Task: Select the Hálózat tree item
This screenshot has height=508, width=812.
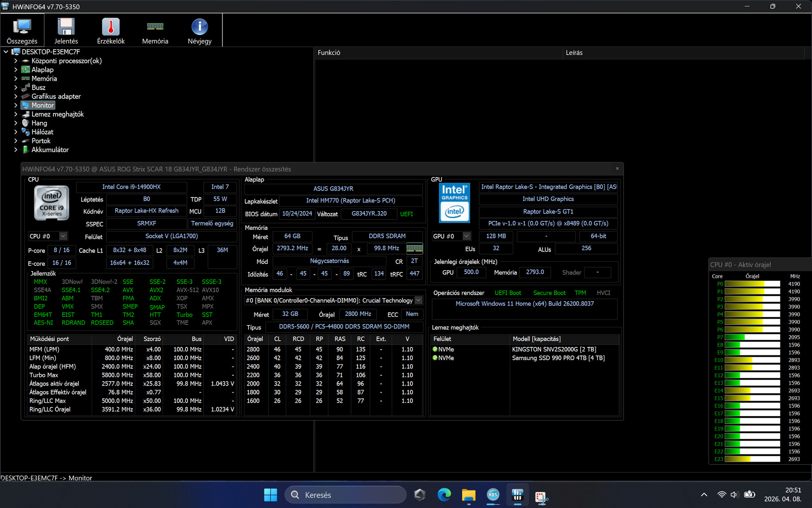Action: [42, 132]
